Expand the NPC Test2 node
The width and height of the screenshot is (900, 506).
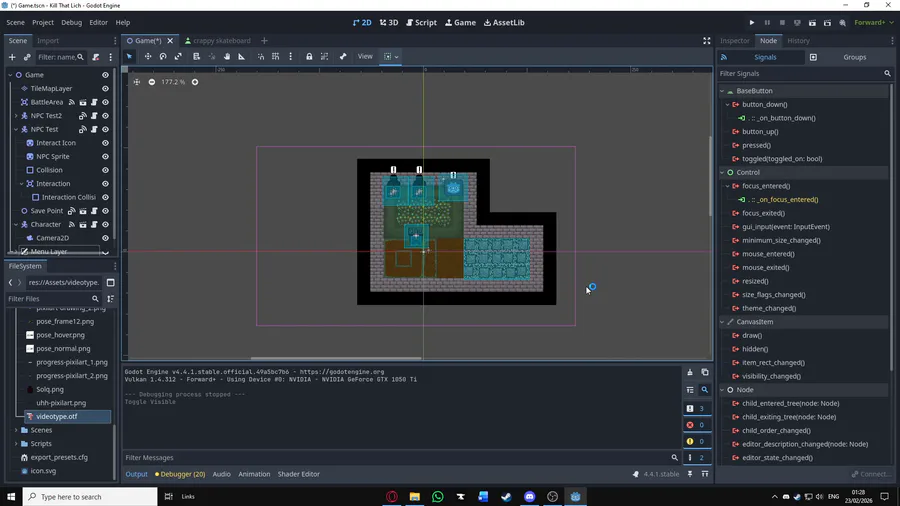tap(16, 116)
